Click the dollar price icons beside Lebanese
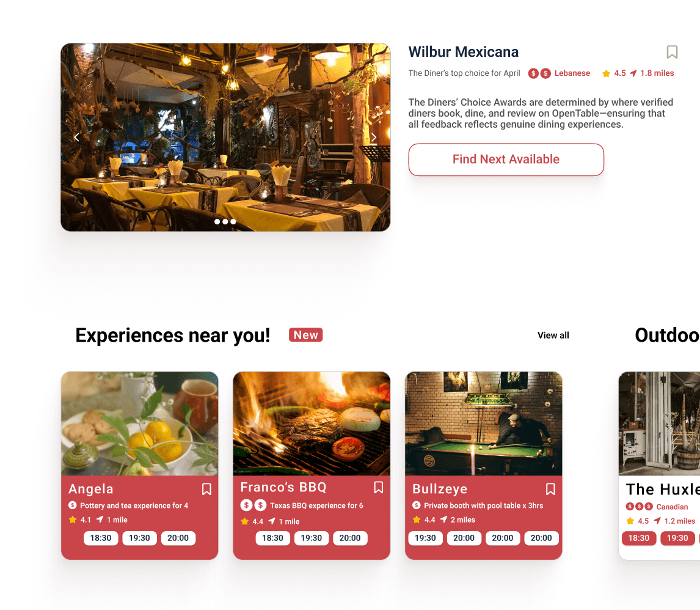Image resolution: width=700 pixels, height=610 pixels. click(539, 73)
